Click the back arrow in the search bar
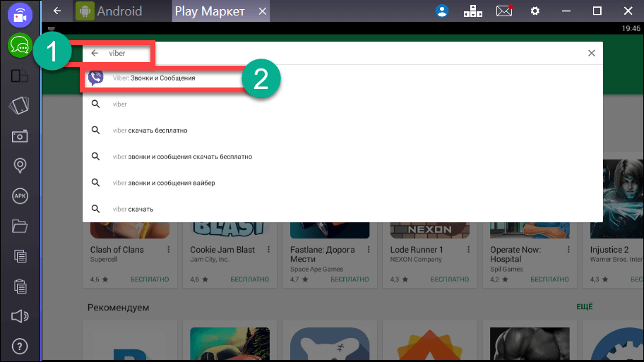 click(95, 53)
